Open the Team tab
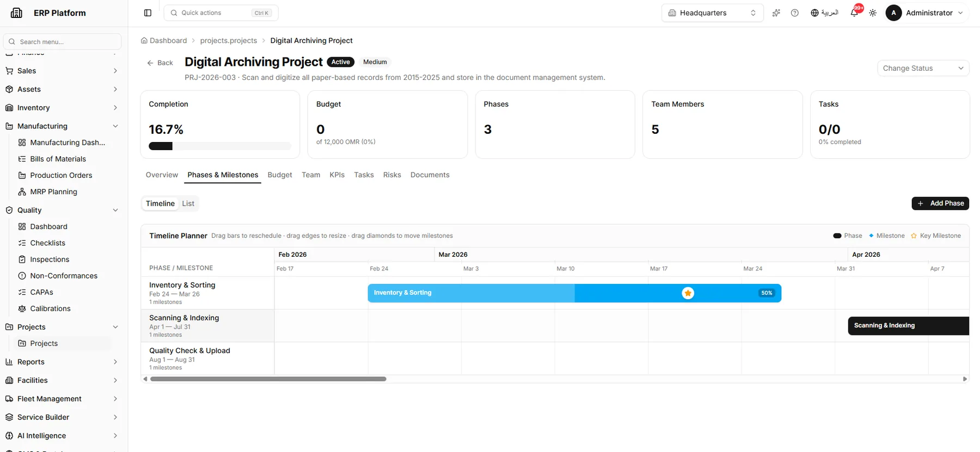Screen dimensions: 980x452 tap(311, 175)
